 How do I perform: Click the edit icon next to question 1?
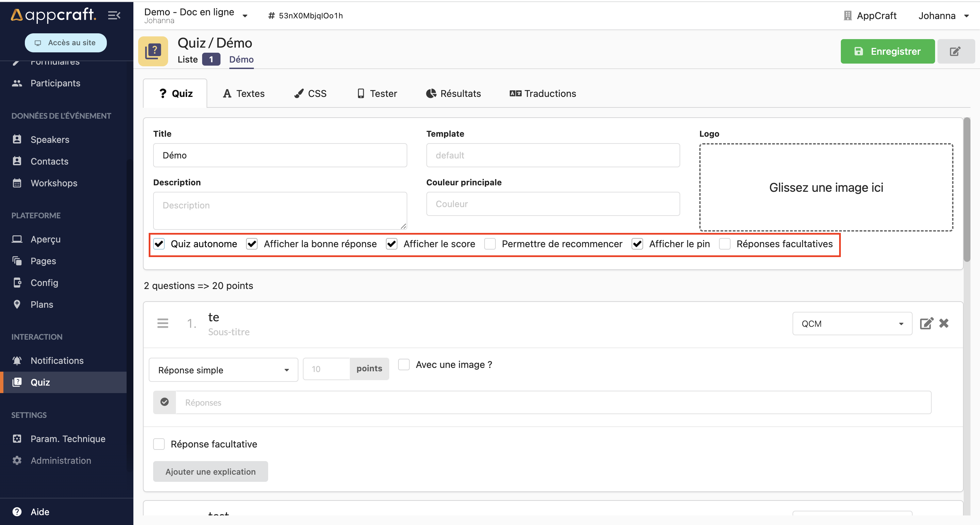pos(926,323)
